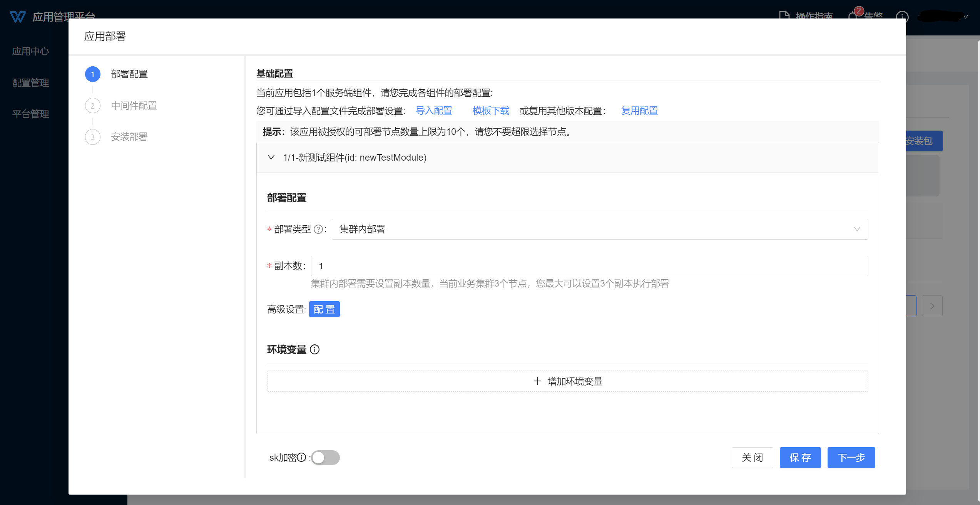This screenshot has width=980, height=505.
Task: Open advanced settings 配置 button
Action: [x=324, y=309]
